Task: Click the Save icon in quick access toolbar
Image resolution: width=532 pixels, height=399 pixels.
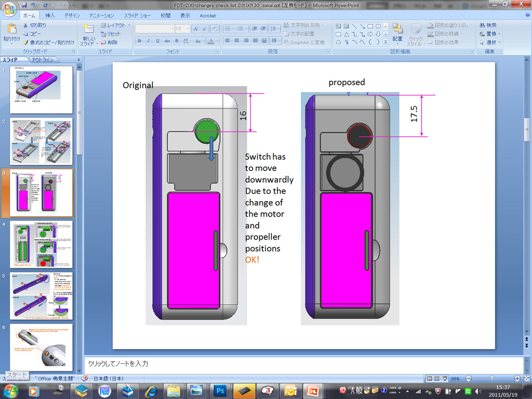Action: (24, 5)
